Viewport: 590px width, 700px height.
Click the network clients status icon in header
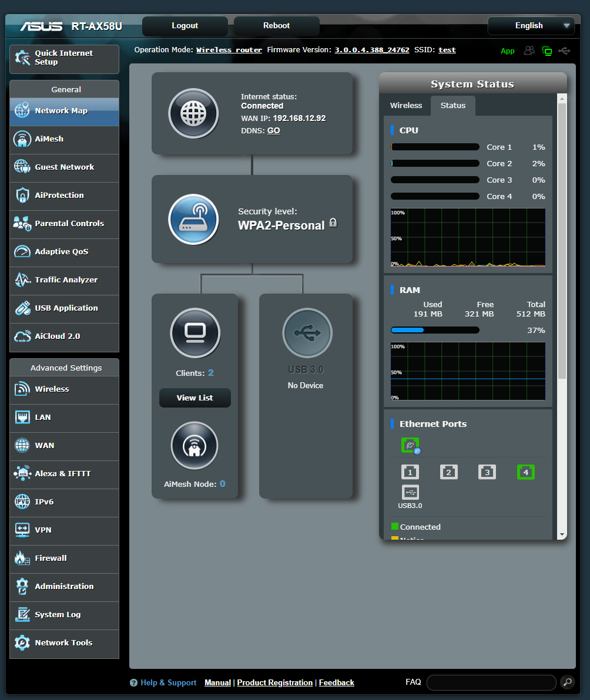[547, 51]
